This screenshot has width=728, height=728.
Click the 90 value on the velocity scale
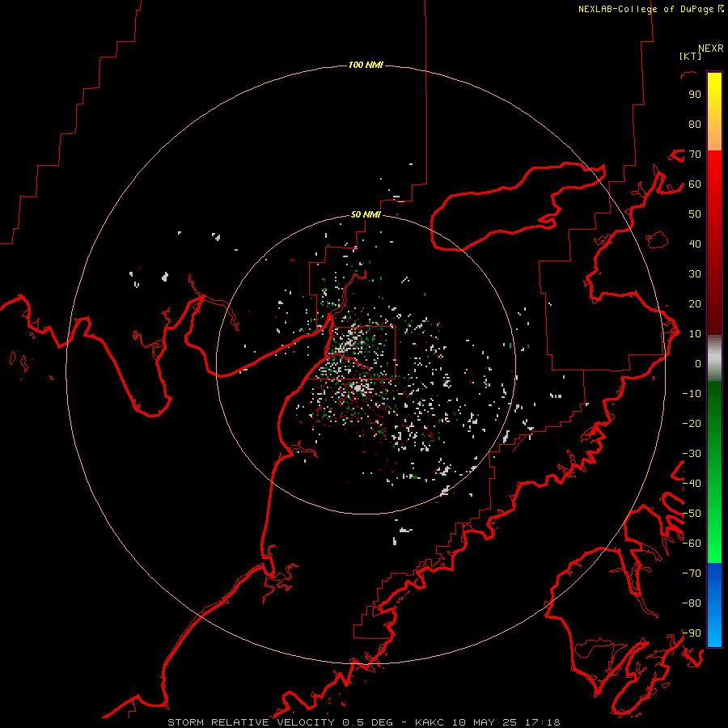pos(695,95)
